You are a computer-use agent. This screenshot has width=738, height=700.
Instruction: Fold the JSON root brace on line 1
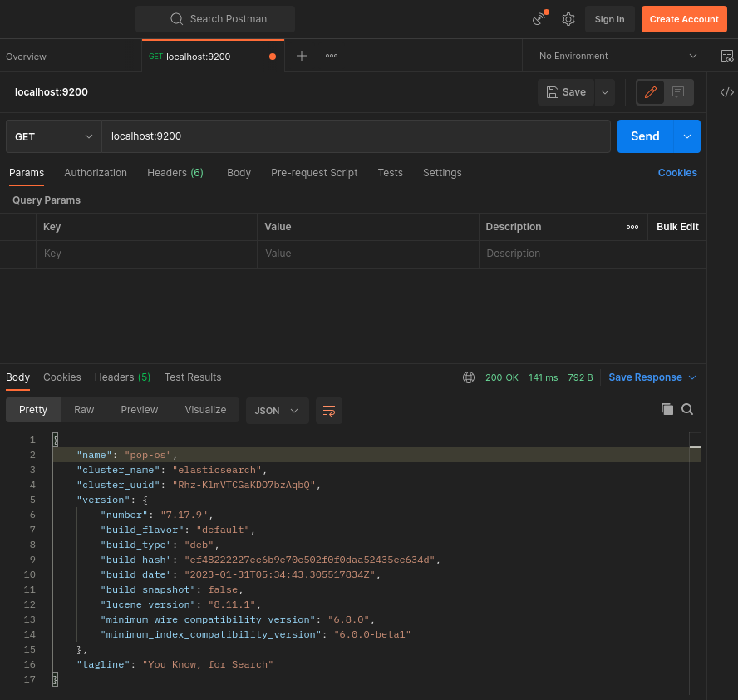pos(56,440)
